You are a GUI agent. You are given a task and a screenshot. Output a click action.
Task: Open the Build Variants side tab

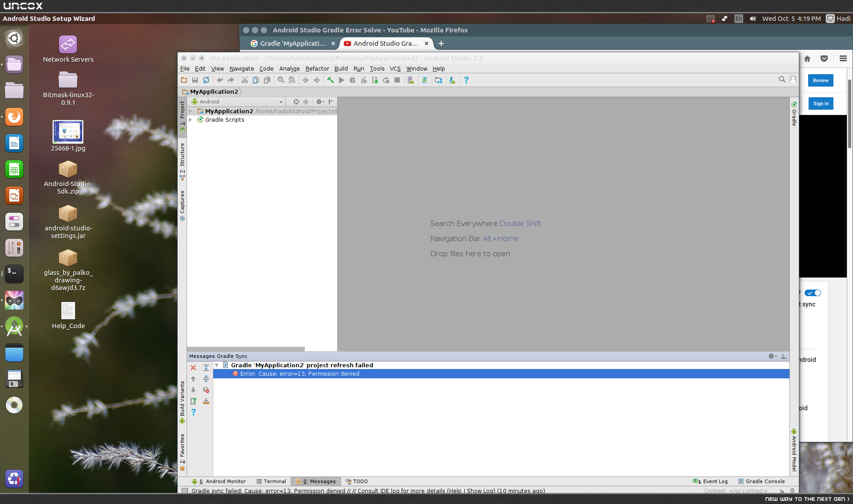coord(182,402)
